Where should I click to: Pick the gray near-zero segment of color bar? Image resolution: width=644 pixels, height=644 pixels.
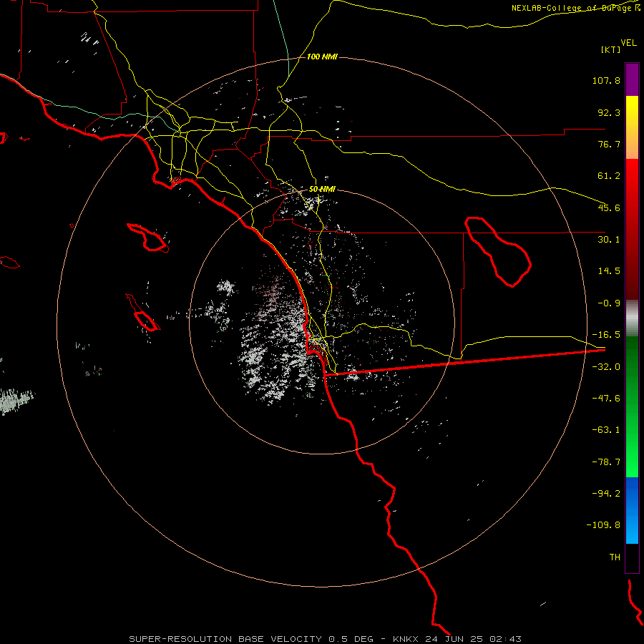[632, 318]
